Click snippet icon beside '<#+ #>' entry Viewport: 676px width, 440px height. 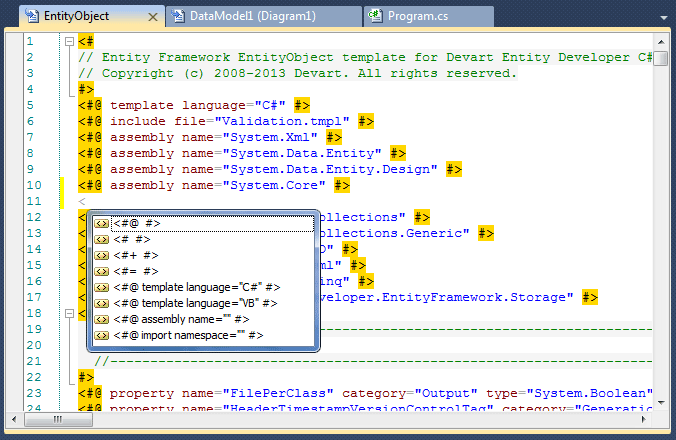coord(102,255)
